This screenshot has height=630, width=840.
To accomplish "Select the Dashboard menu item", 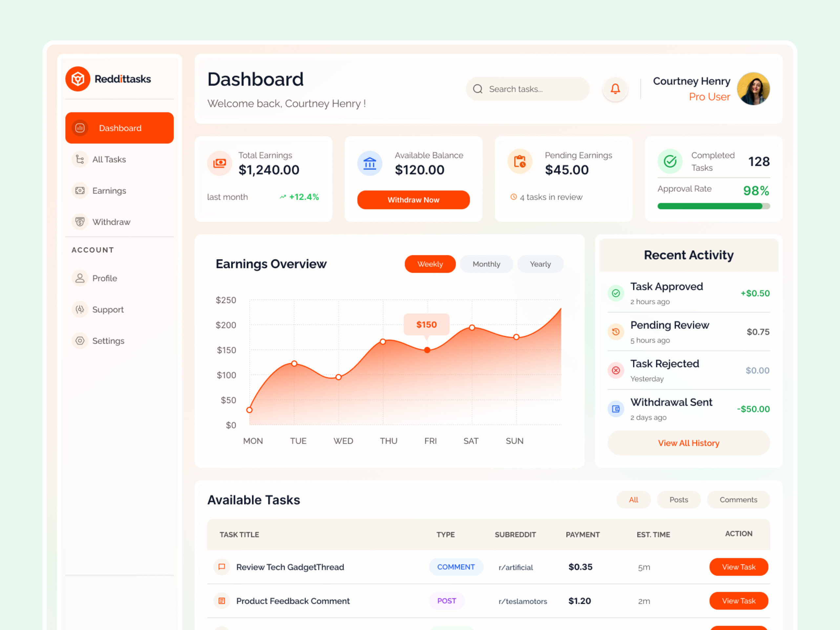I will (120, 128).
